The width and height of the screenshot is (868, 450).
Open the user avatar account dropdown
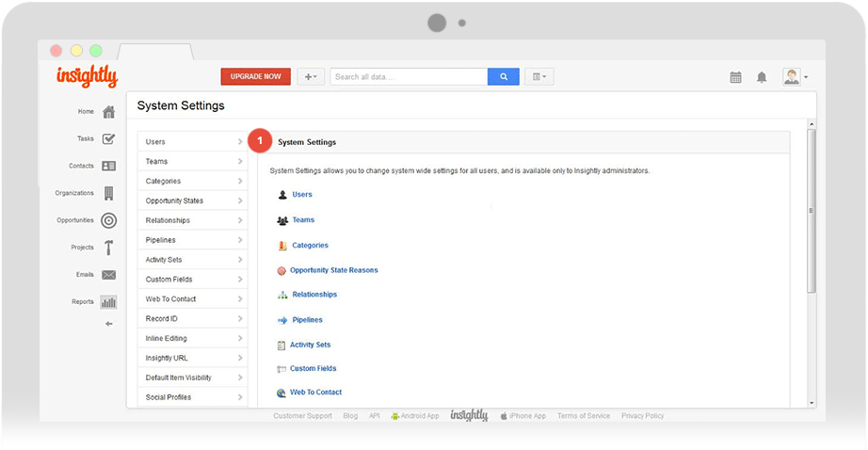[x=796, y=77]
